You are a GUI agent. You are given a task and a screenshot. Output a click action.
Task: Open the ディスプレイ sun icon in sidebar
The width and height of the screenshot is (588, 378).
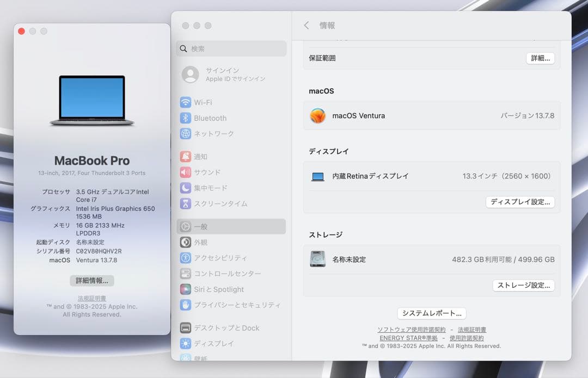[x=185, y=344]
